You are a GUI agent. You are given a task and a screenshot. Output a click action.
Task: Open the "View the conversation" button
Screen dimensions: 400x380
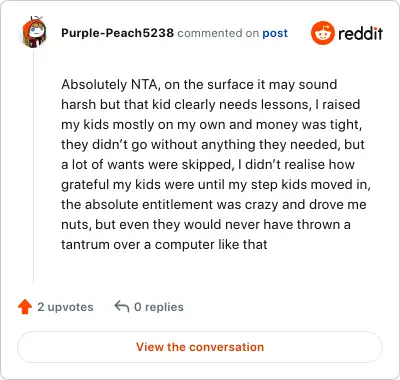tap(200, 347)
